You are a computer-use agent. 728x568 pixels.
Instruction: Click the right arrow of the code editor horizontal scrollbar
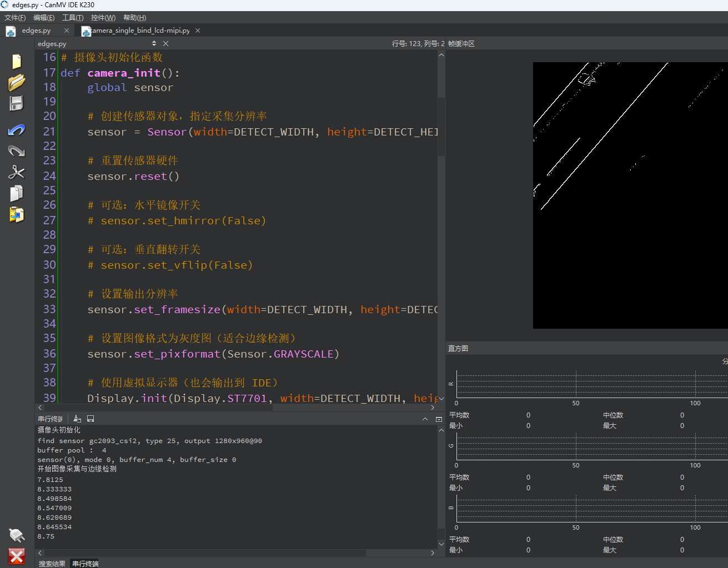click(433, 408)
